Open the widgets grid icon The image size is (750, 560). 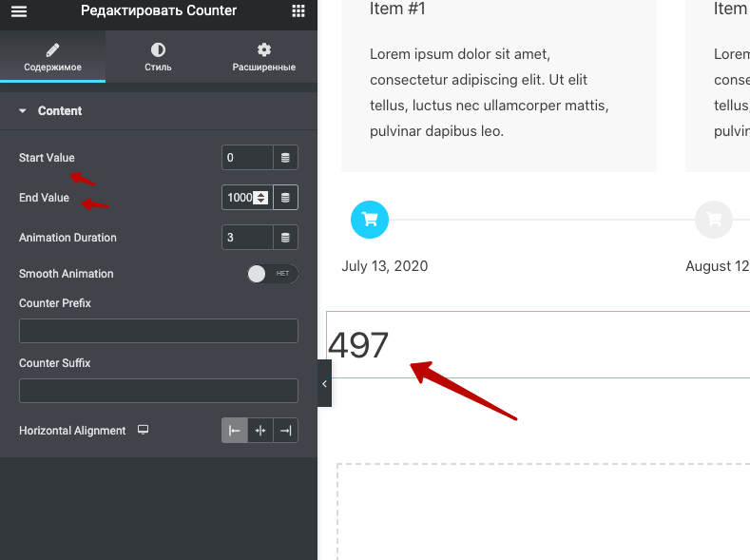click(298, 11)
